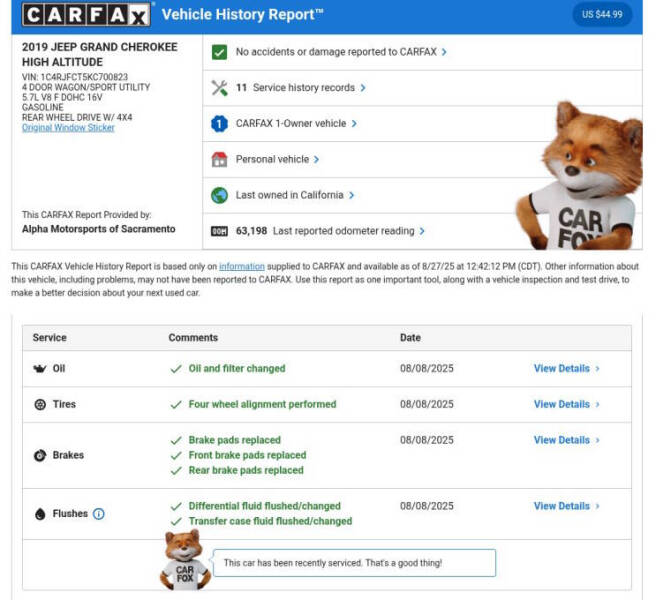Click the Tires service icon
This screenshot has width=656, height=600.
(x=40, y=404)
